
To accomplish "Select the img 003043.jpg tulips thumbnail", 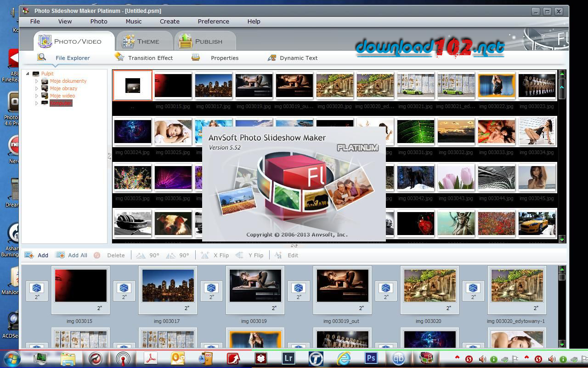I will 456,178.
